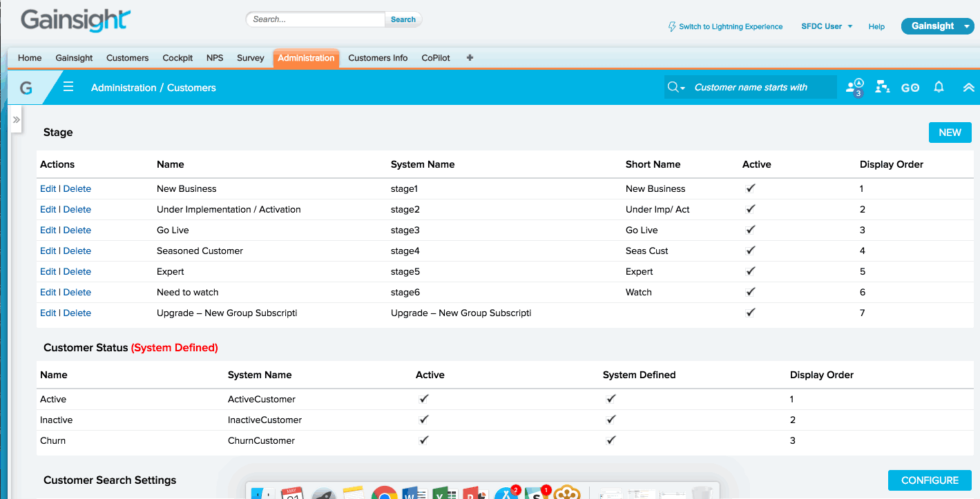Viewport: 980px width, 499px height.
Task: Edit the Under Implementation / Activation stage
Action: 48,209
